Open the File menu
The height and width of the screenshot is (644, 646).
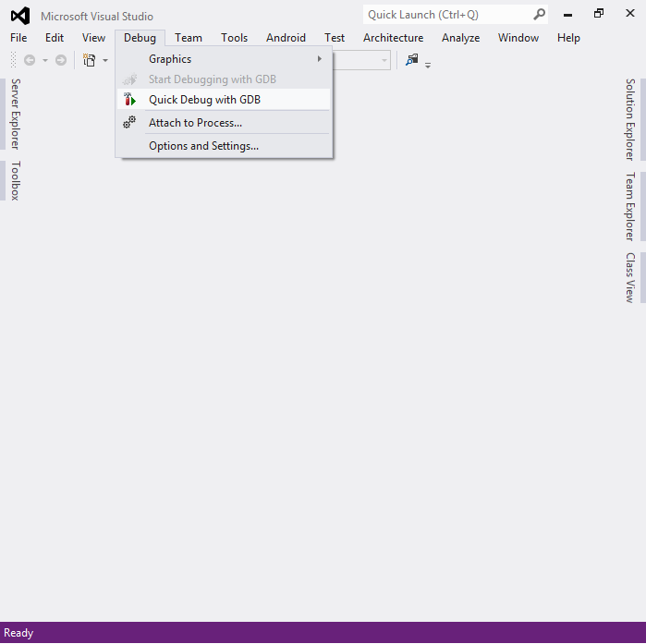18,38
